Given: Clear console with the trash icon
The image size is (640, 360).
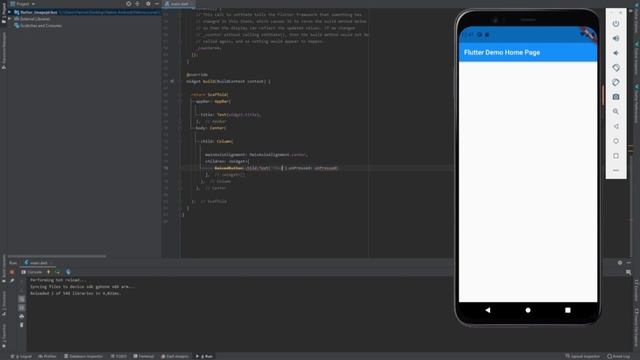Looking at the screenshot, I should click(x=22, y=325).
